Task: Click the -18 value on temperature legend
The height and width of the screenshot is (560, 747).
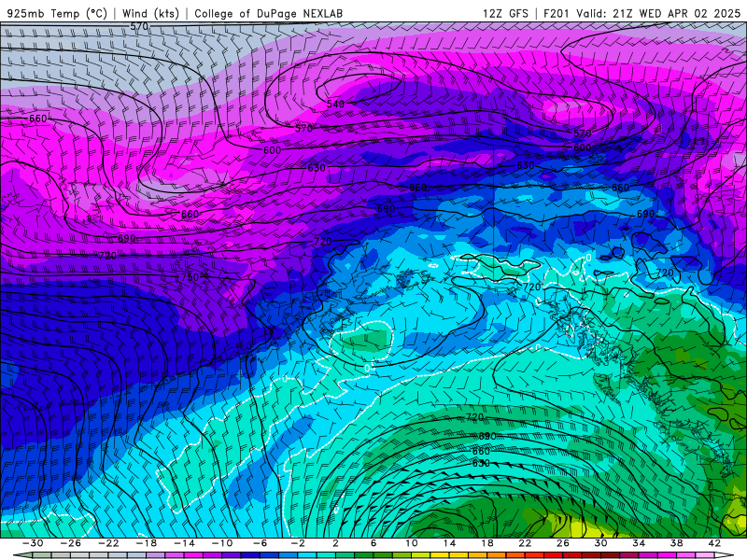Action: [147, 543]
